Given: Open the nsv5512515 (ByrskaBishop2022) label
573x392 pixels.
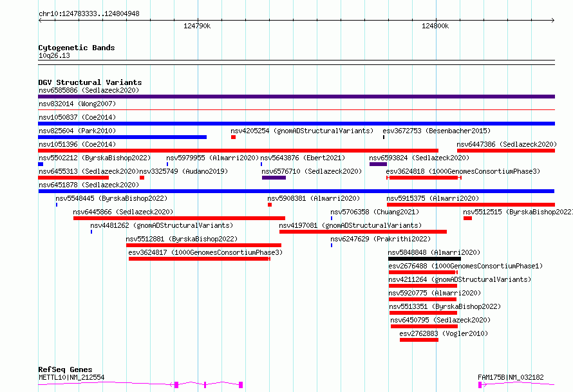Looking at the screenshot, I should 518,212.
